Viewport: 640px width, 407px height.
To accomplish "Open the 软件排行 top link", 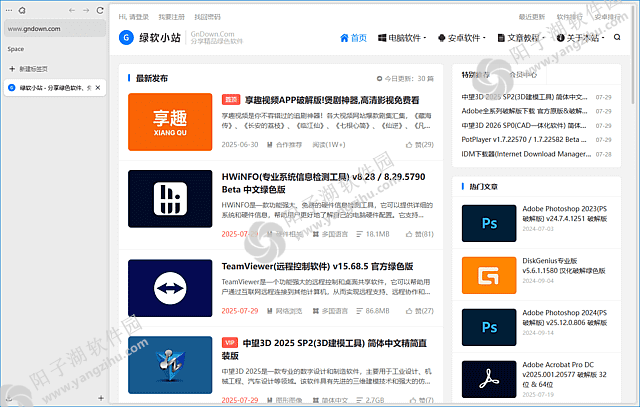I will [570, 17].
